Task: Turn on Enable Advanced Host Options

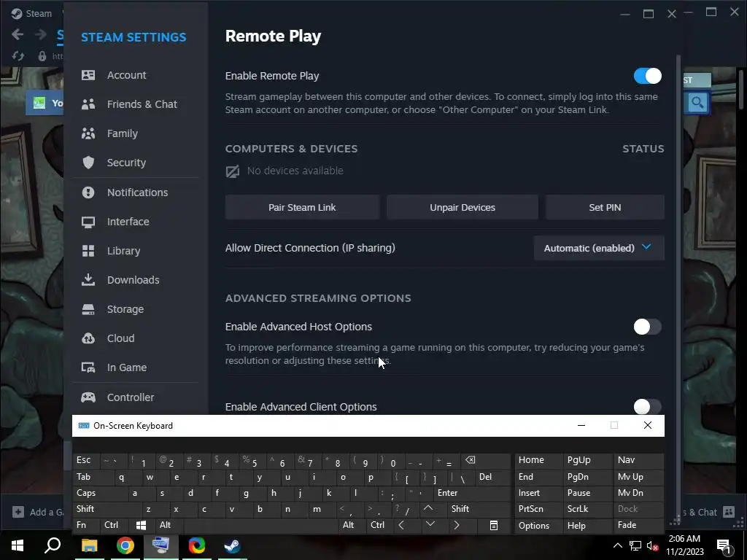Action: click(648, 327)
